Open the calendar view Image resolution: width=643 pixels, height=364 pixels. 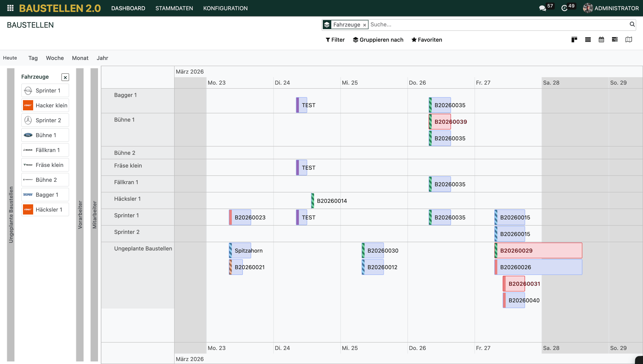(601, 40)
